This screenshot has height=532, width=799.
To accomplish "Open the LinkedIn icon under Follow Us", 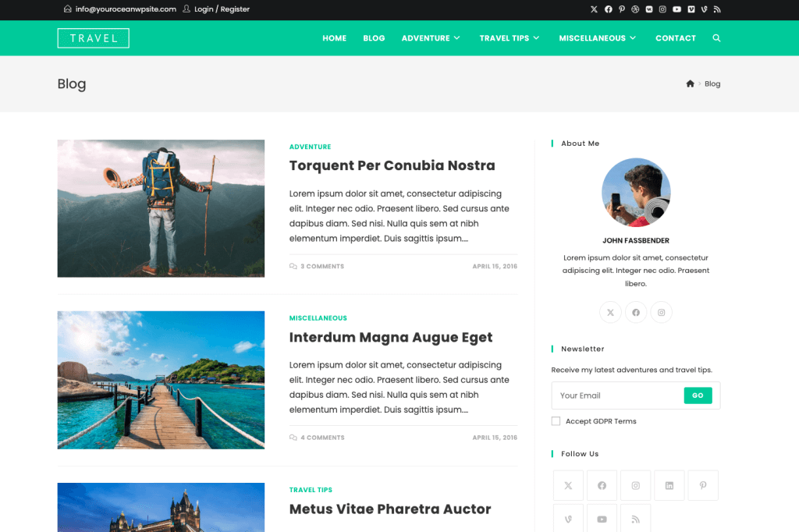I will tap(669, 485).
